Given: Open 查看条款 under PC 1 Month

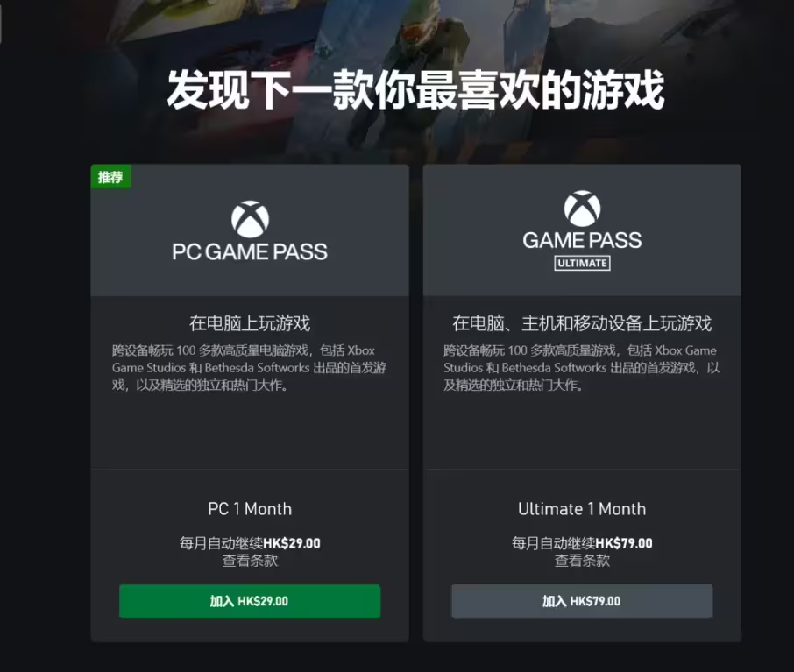Looking at the screenshot, I should [x=250, y=561].
